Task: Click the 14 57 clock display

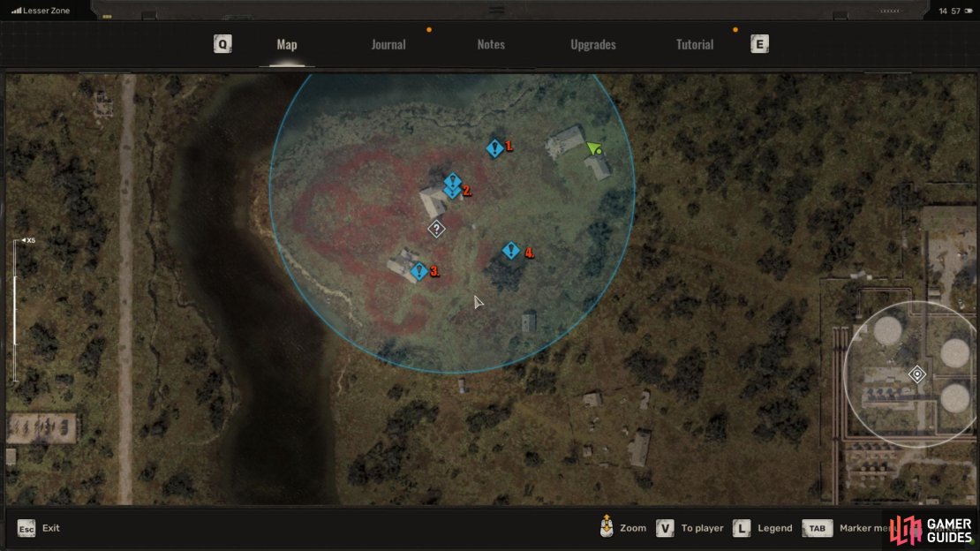Action: [949, 11]
